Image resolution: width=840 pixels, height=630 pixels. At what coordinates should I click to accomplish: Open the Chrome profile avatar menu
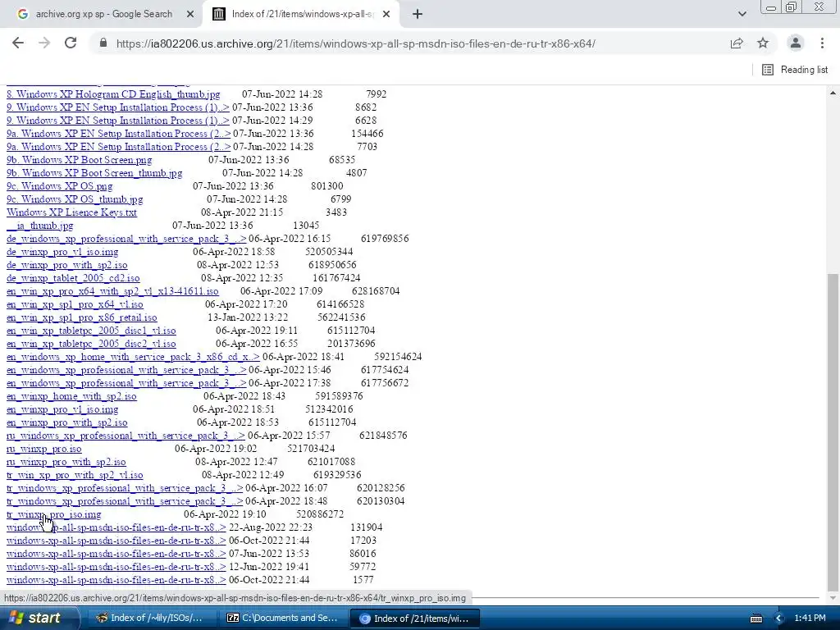point(796,43)
